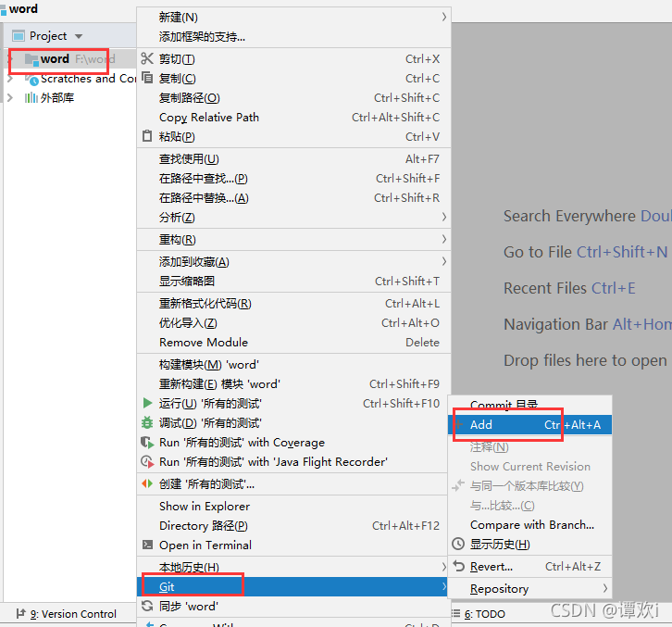Open the 6: TODO tool tab
This screenshot has width=672, height=627.
tap(479, 614)
